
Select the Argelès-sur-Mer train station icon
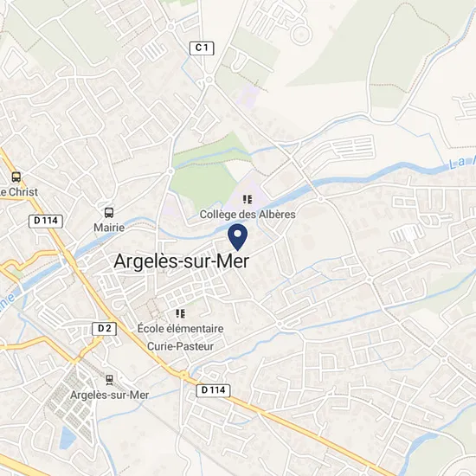point(109,380)
